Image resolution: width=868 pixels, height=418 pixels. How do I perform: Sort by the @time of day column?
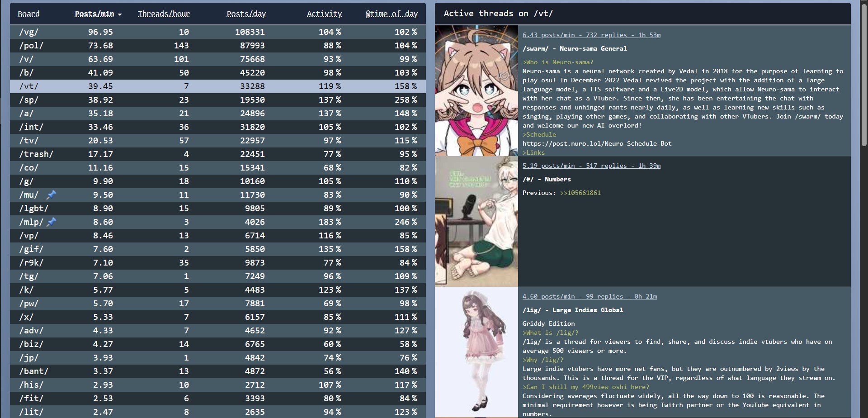392,14
